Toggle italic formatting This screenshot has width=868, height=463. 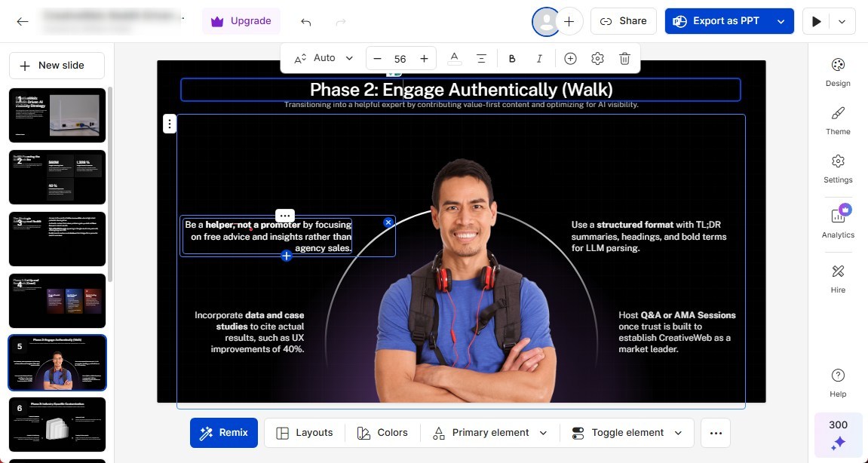click(x=539, y=58)
